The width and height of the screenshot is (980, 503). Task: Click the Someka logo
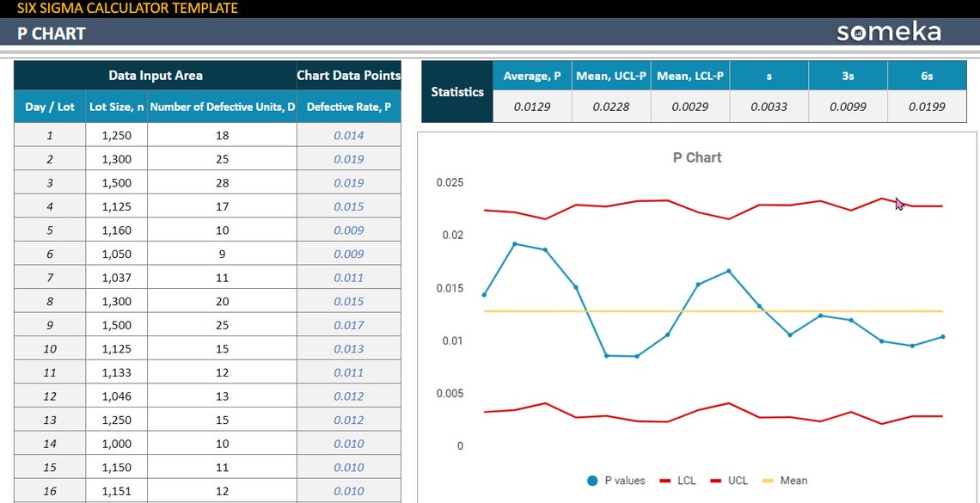point(887,32)
